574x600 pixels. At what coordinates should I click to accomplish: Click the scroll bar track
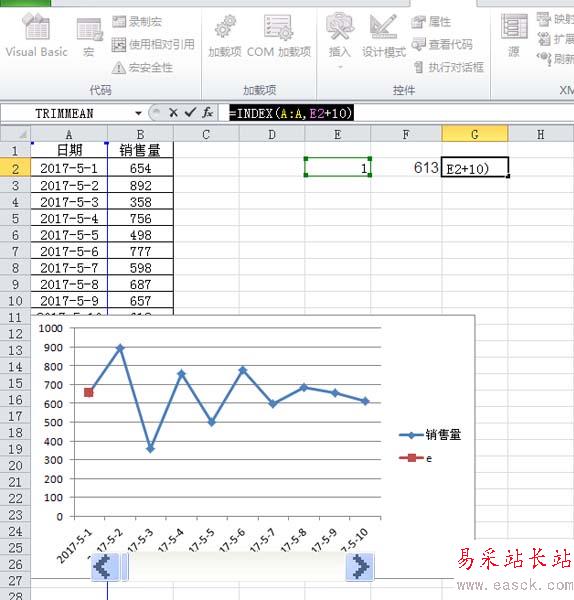(237, 566)
